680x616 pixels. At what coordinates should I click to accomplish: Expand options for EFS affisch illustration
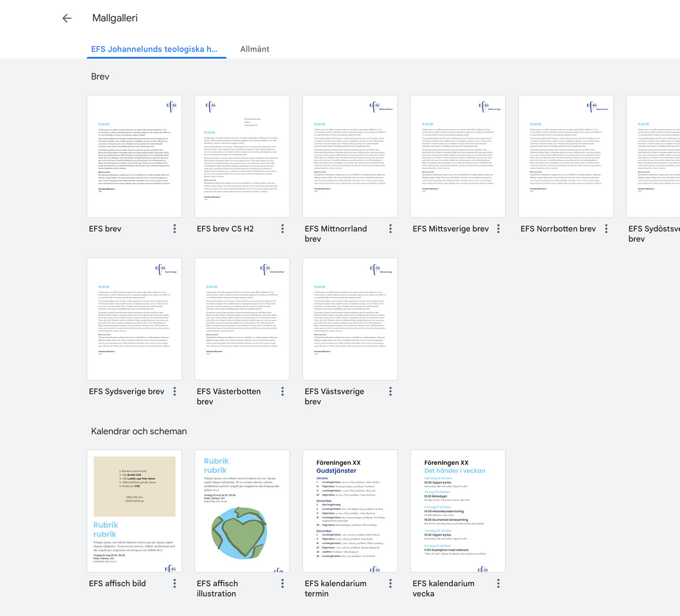pyautogui.click(x=282, y=584)
